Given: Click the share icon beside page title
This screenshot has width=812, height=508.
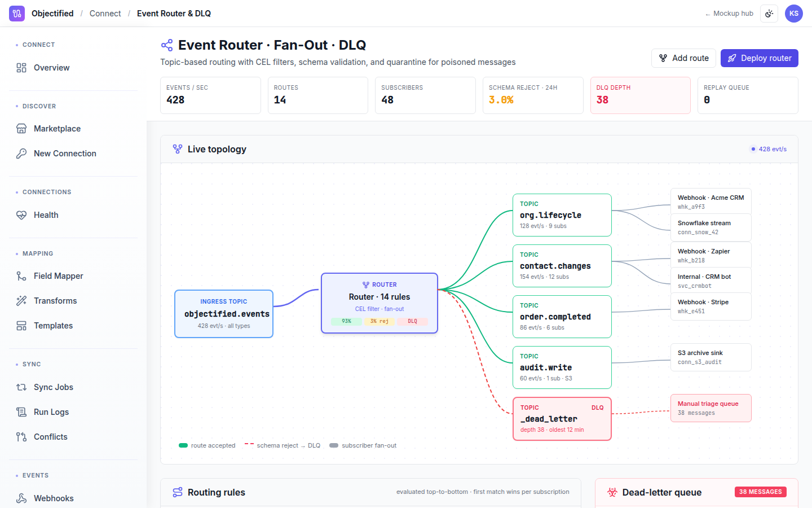Looking at the screenshot, I should pos(167,45).
